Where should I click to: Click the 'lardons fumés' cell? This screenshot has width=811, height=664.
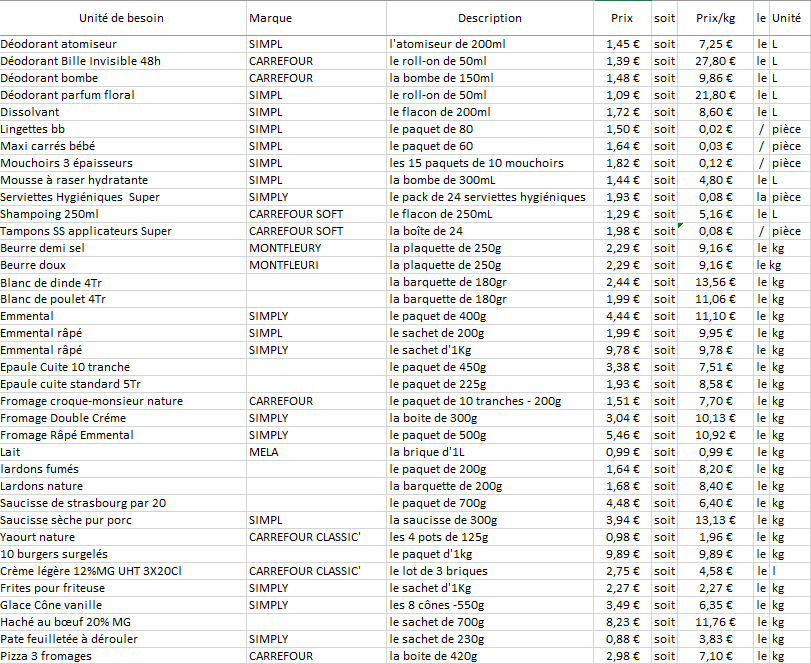click(123, 470)
